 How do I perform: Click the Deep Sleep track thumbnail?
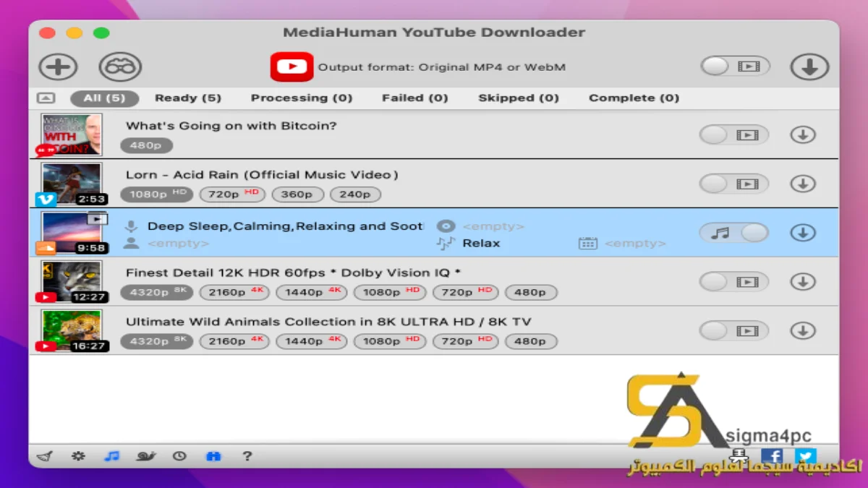(72, 233)
